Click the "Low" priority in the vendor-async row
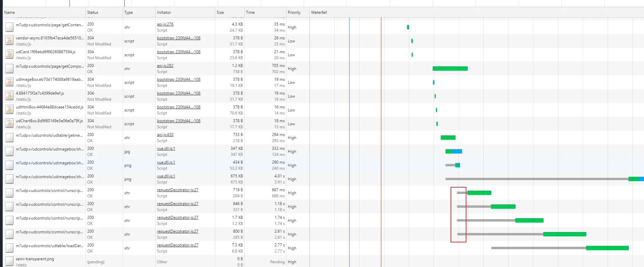The image size is (644, 267). (292, 41)
